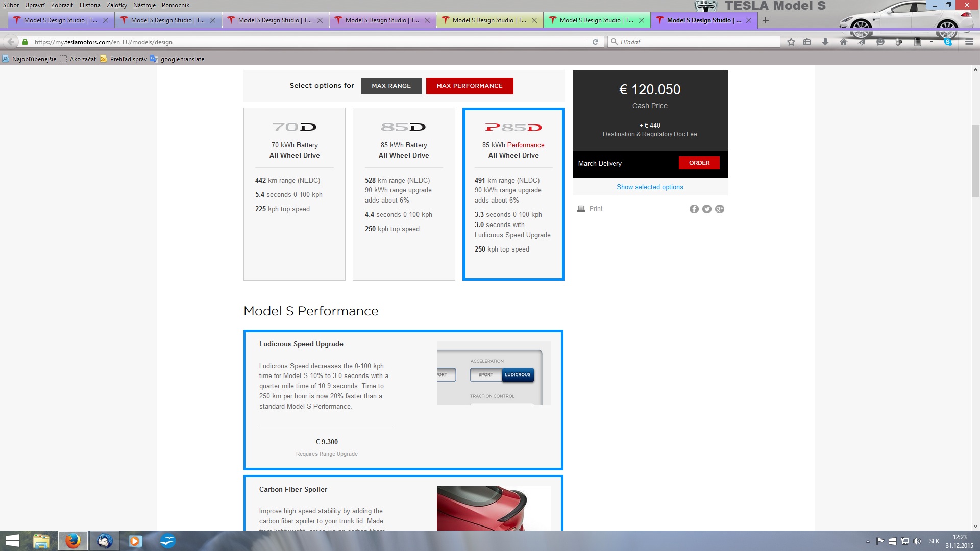Click the March Delivery label
The width and height of the screenshot is (980, 551).
[600, 164]
